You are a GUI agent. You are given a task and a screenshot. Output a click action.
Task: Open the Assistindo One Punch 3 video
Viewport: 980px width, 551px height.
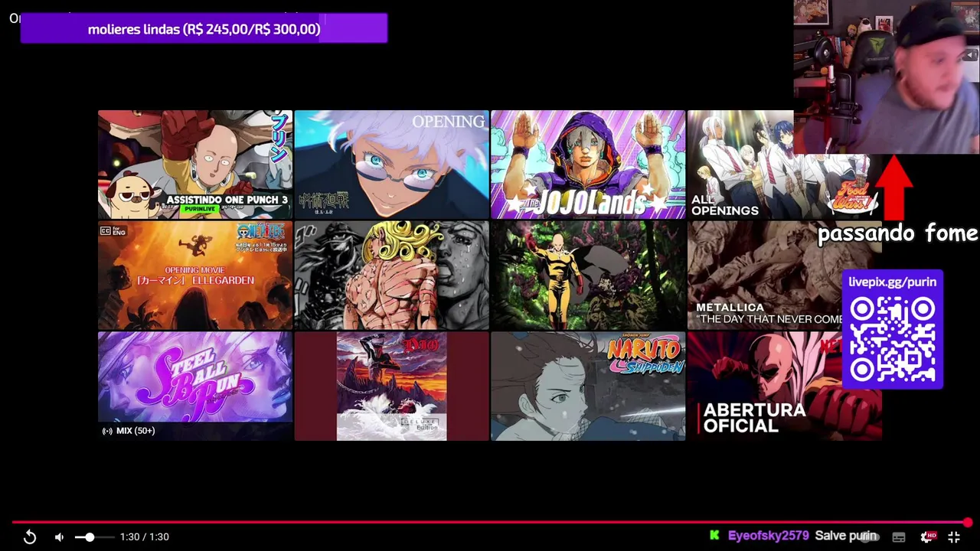tap(195, 165)
